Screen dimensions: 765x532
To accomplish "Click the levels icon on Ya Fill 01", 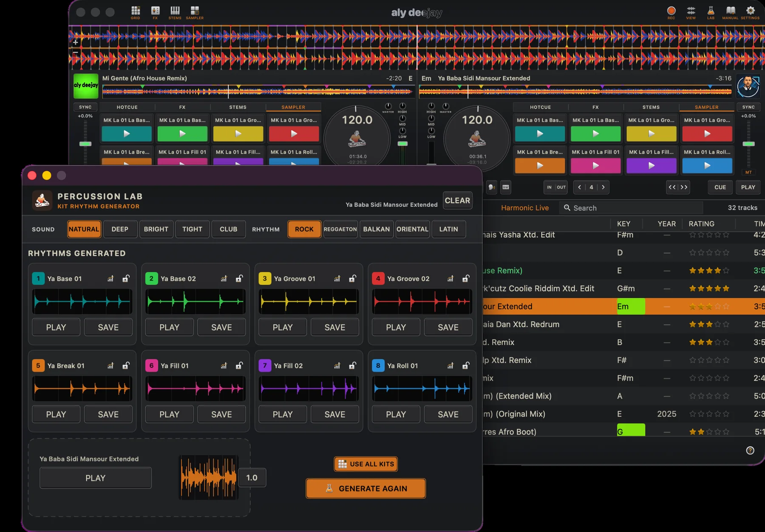I will click(224, 365).
